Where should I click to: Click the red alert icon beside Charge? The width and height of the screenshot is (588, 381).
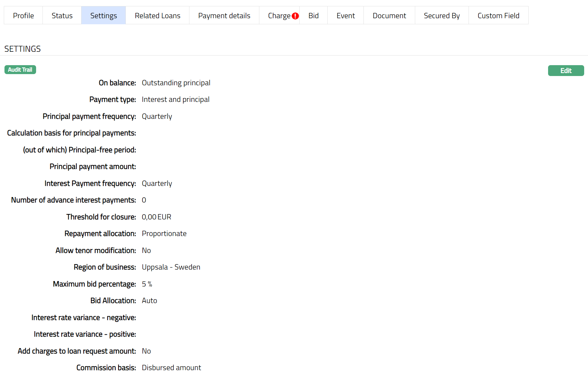coord(295,16)
